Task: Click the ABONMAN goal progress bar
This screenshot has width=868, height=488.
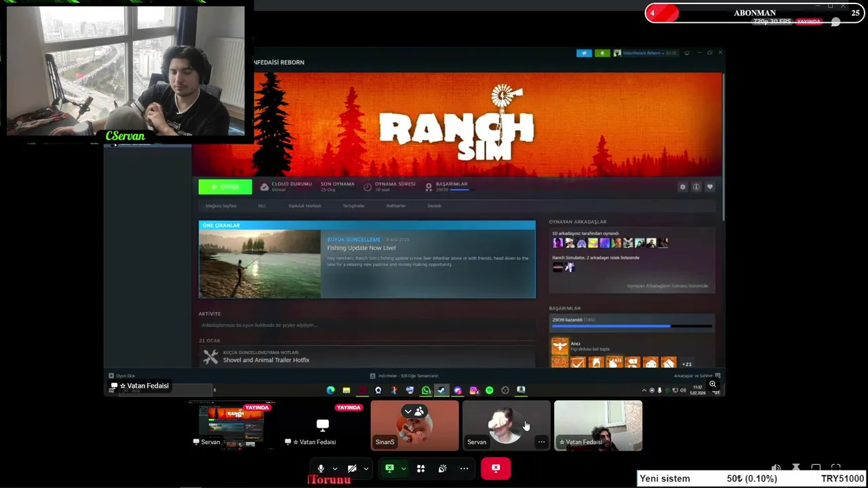Action: 753,13
